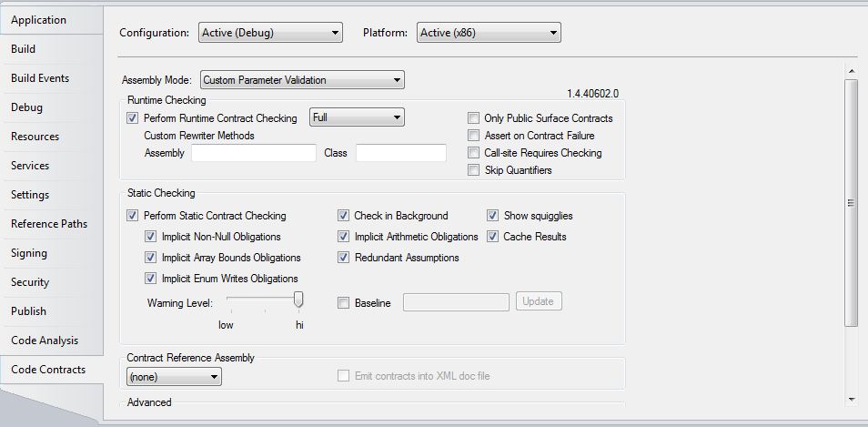Screen dimensions: 868x427
Task: Disable Perform Static Contract Checking
Action: click(x=134, y=216)
